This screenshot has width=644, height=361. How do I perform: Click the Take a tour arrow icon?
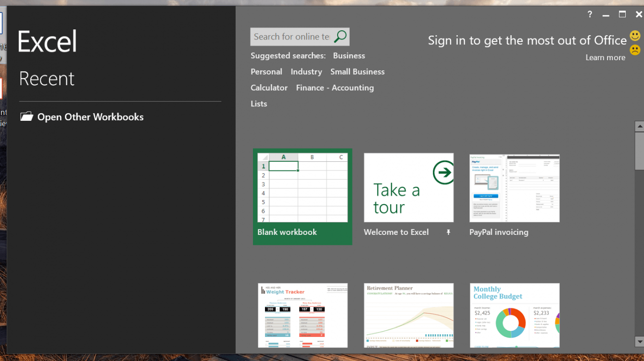[443, 172]
